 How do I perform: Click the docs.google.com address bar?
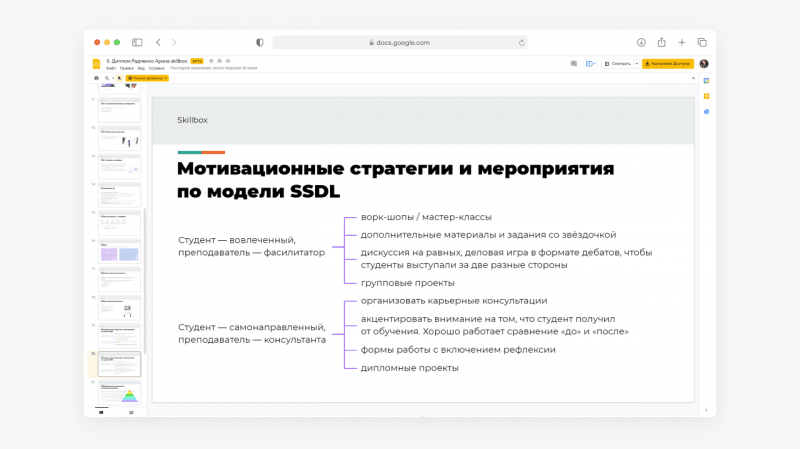(400, 42)
